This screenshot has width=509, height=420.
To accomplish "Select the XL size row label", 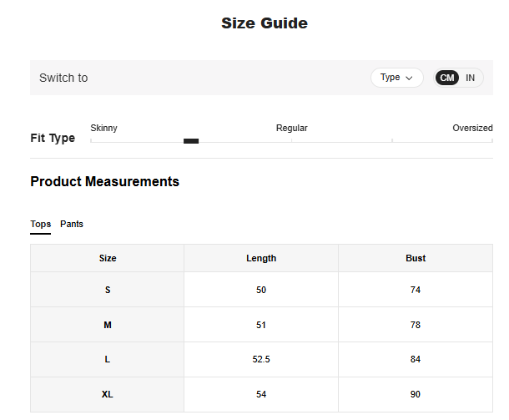I will click(108, 394).
